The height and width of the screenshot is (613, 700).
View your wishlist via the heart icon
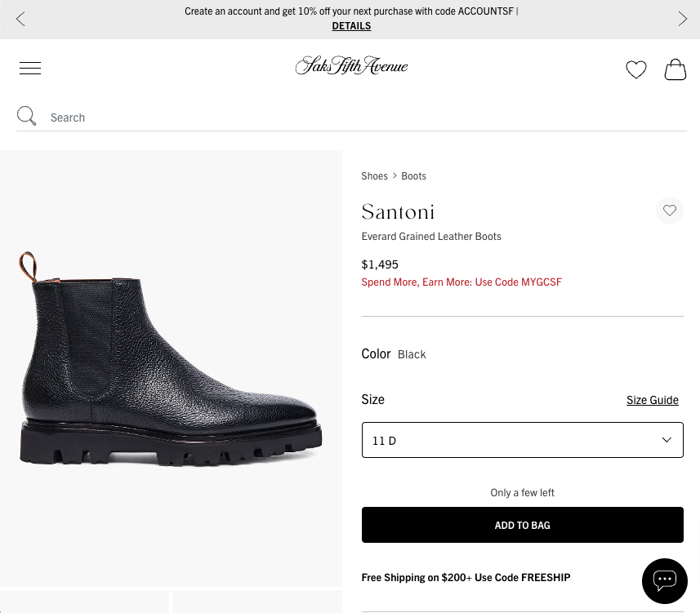(x=636, y=69)
